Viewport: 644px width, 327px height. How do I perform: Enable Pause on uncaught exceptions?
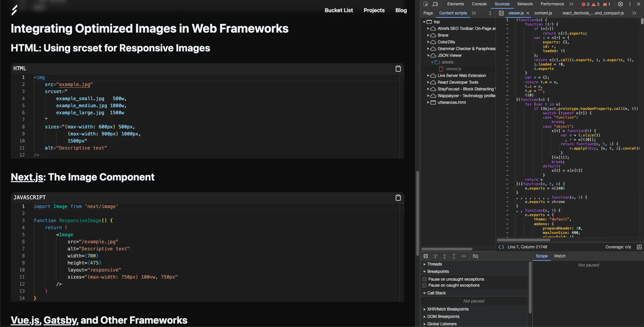pyautogui.click(x=424, y=279)
